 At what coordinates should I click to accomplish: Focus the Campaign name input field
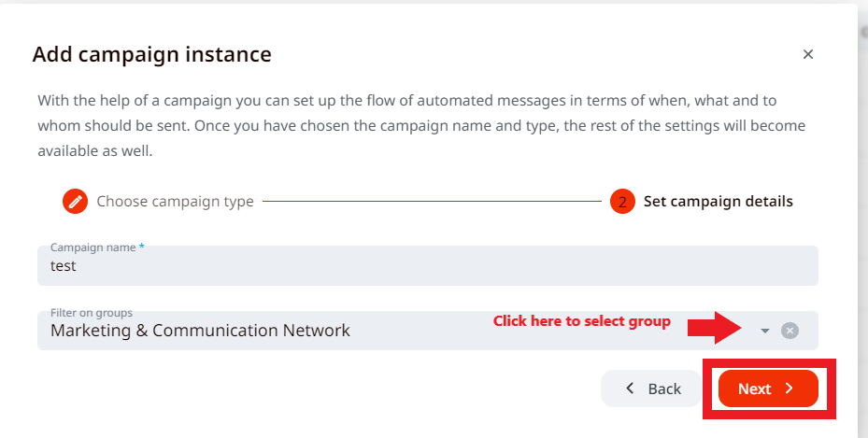[427, 266]
